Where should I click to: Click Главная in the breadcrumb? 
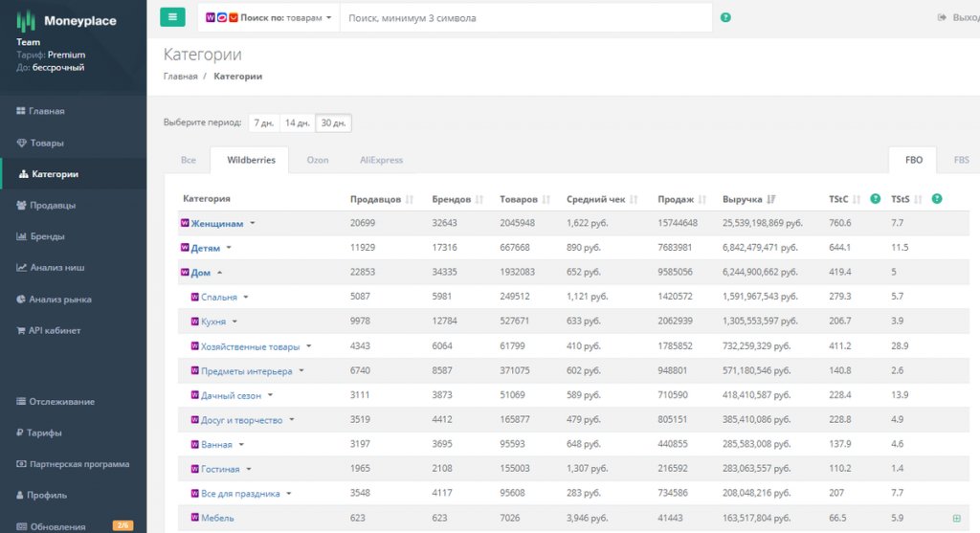click(180, 77)
